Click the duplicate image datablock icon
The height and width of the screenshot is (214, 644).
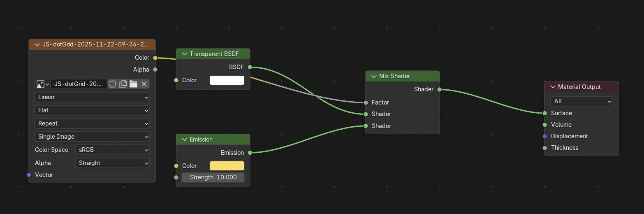(123, 84)
